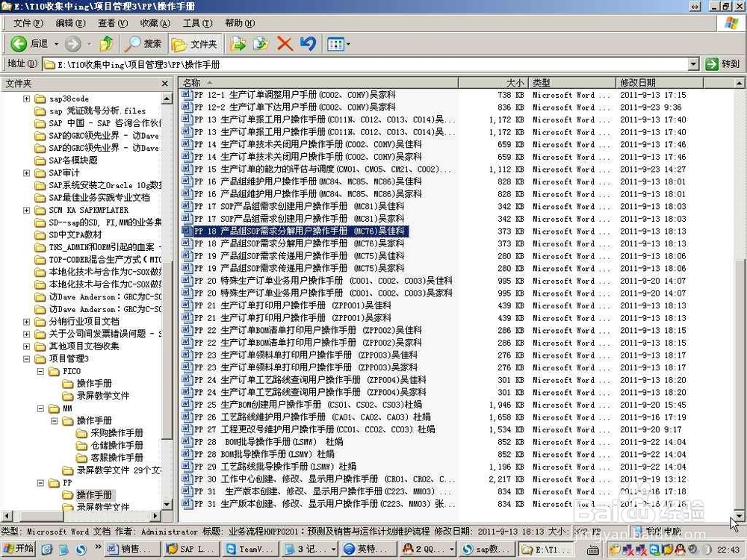Open the 文件(F) menu
This screenshot has width=747, height=560.
(28, 23)
